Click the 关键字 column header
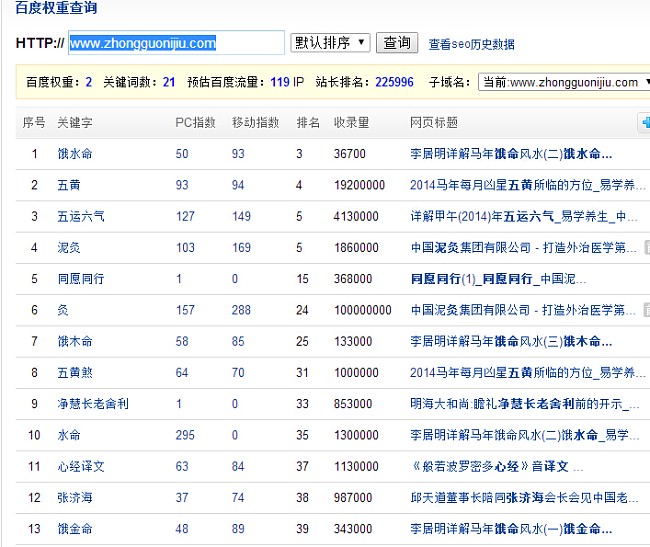The width and height of the screenshot is (650, 547). point(75,123)
